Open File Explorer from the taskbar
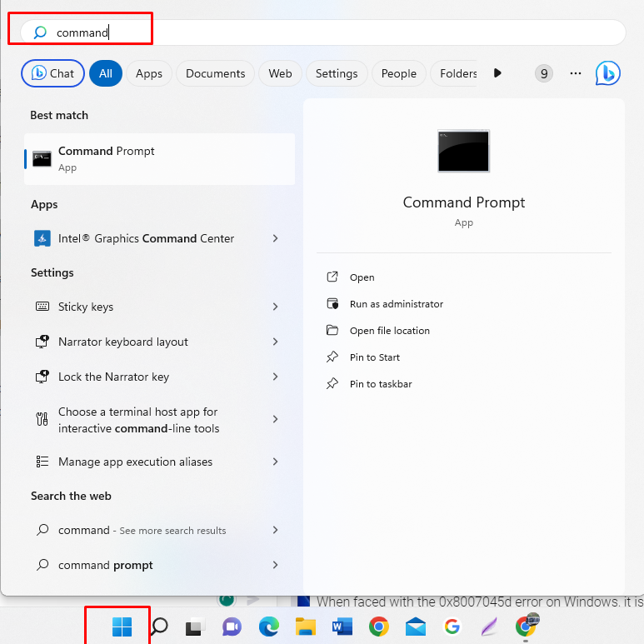Viewport: 644px width, 644px height. (x=306, y=627)
